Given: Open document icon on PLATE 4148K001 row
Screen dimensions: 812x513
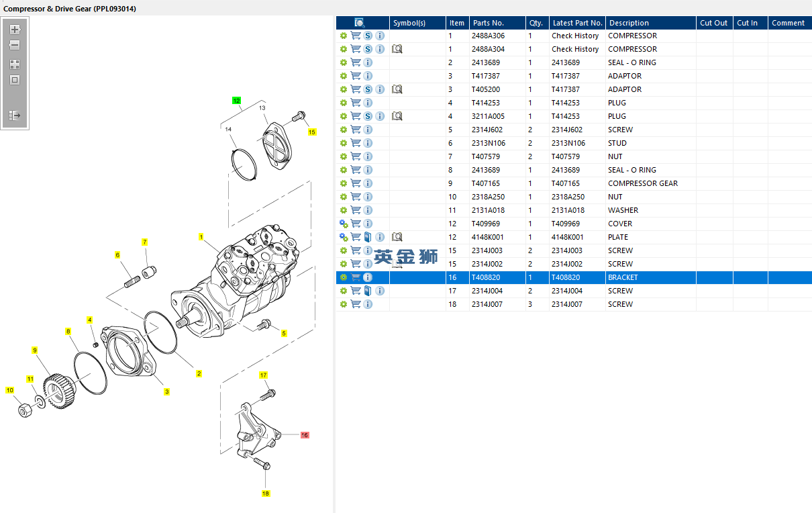Looking at the screenshot, I should tap(368, 237).
